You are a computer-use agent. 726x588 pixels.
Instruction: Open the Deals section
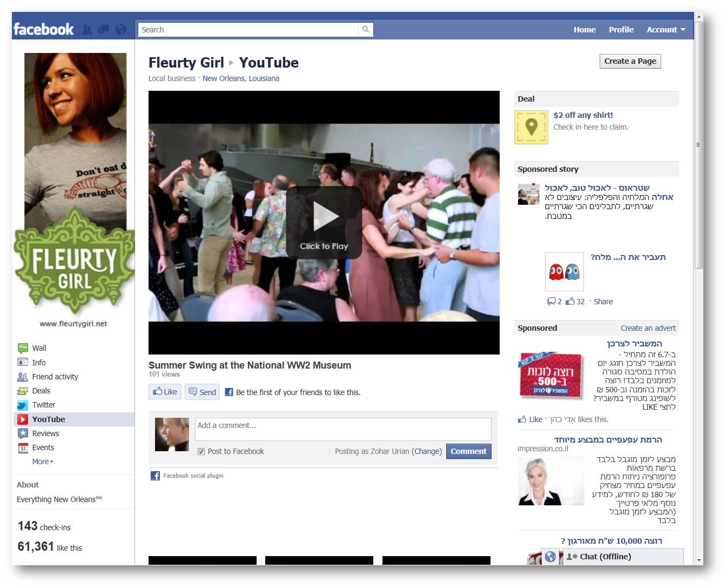(41, 391)
